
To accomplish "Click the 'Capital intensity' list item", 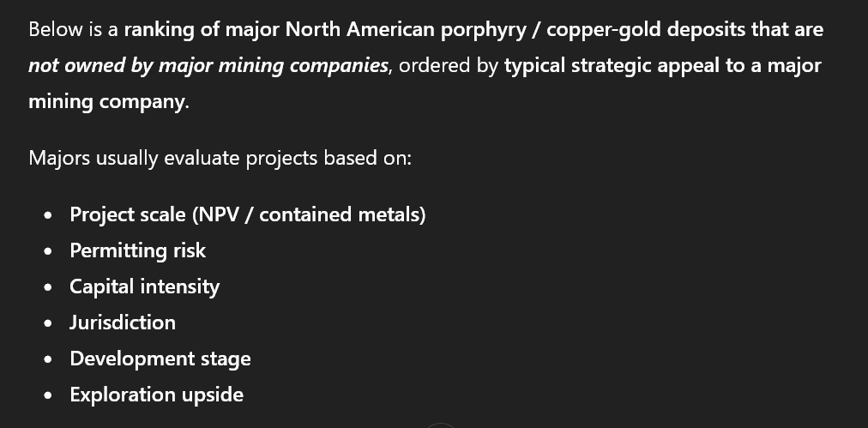I will (x=144, y=286).
